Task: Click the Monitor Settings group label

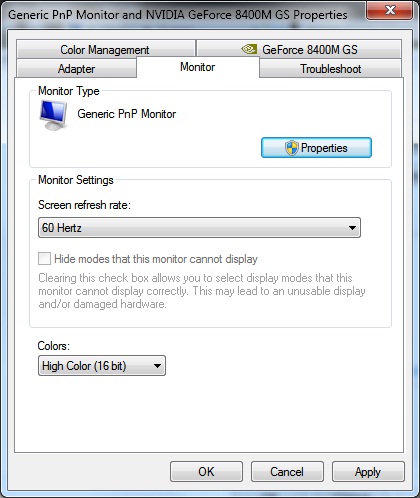Action: pos(76,180)
